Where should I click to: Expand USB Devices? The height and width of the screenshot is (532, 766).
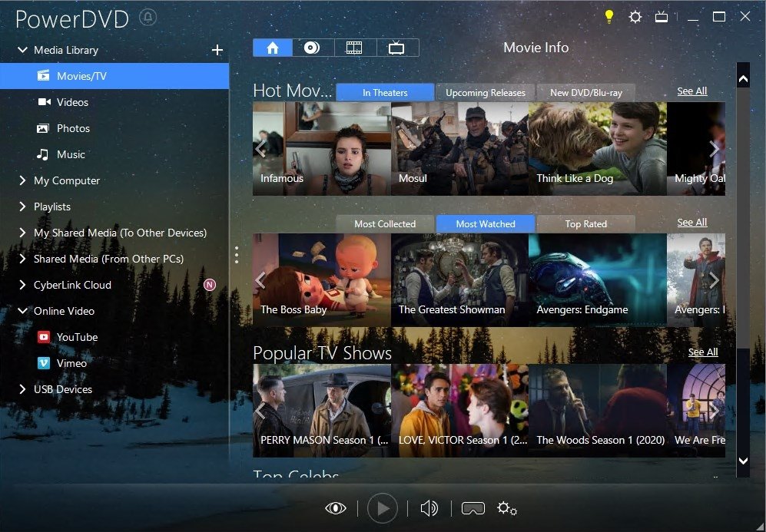point(22,389)
